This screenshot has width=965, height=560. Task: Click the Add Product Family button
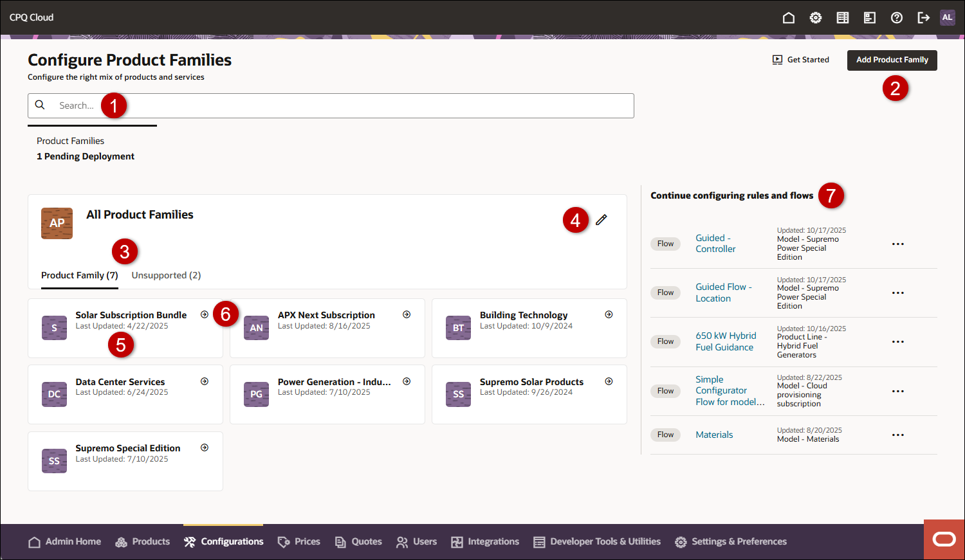(892, 60)
